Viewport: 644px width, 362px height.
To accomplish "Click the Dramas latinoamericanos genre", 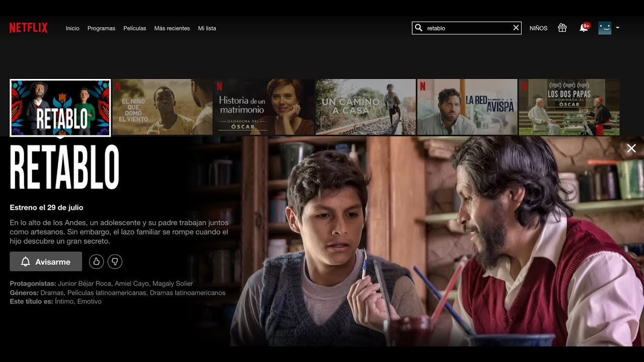I will coord(188,293).
